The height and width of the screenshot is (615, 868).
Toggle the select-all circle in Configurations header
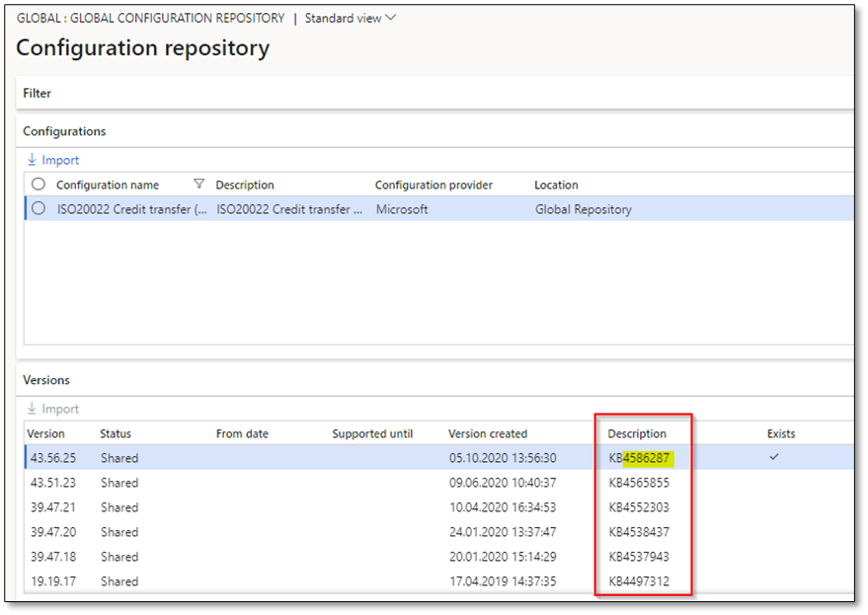[39, 185]
